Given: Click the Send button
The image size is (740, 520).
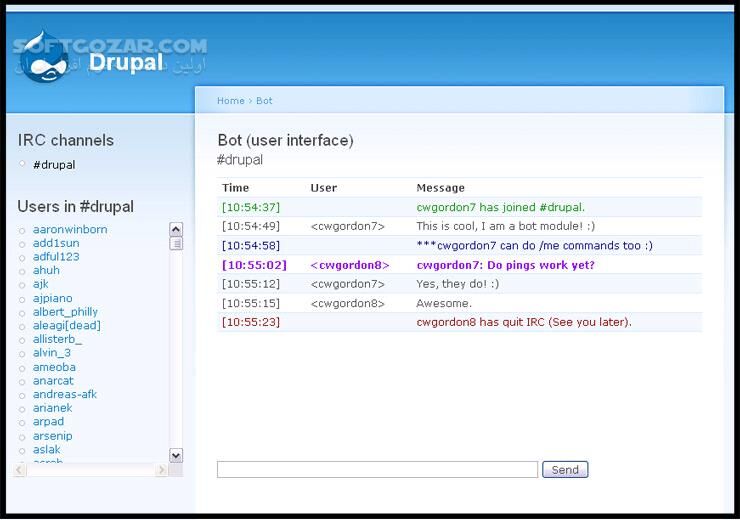Looking at the screenshot, I should coord(565,470).
